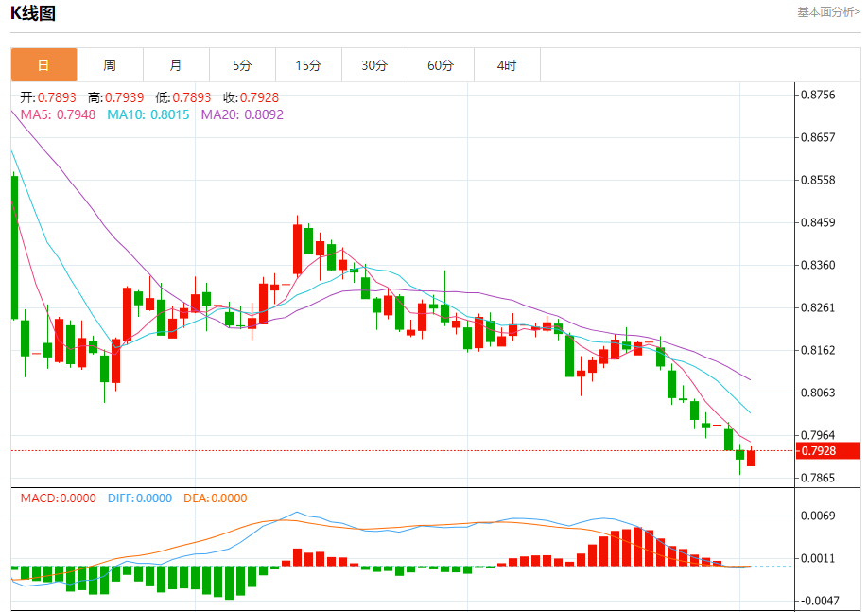Image resolution: width=868 pixels, height=612 pixels.
Task: Click the DEA:0.0000 label
Action: [x=216, y=498]
